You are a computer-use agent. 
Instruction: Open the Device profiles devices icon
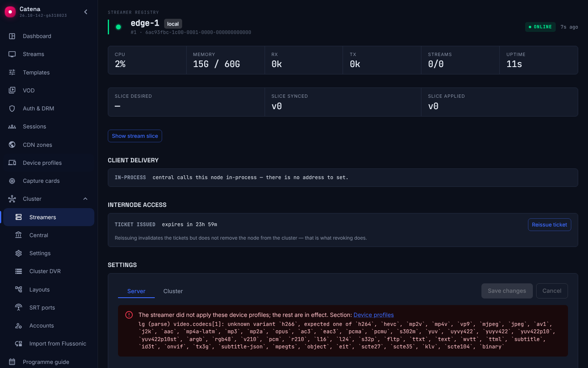coord(12,163)
